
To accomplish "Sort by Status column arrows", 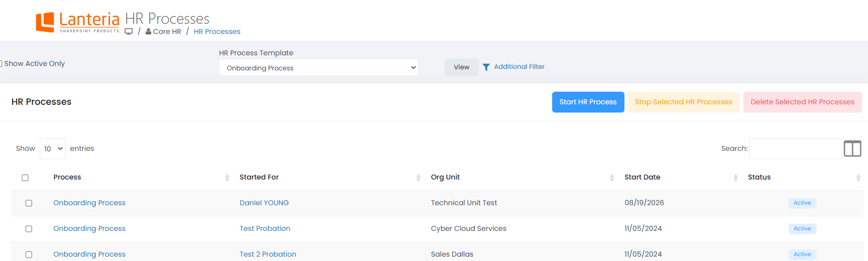I will [x=858, y=178].
